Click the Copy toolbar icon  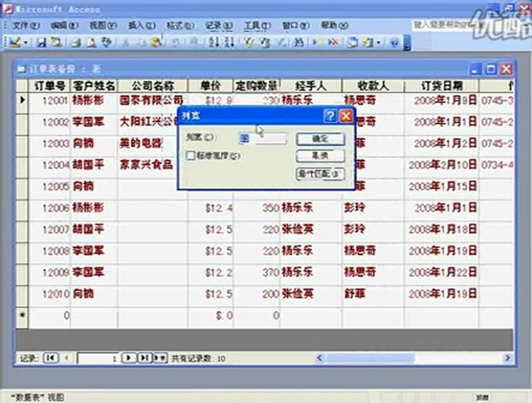pyautogui.click(x=140, y=43)
